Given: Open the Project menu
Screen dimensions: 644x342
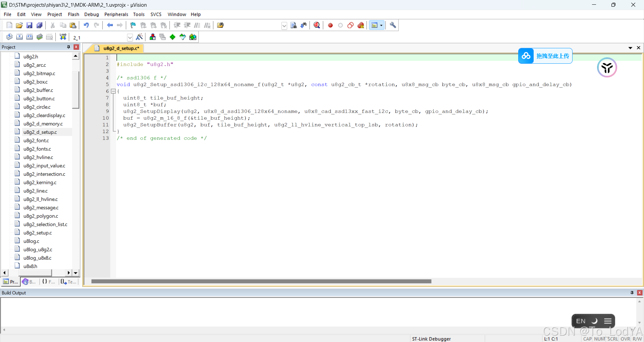Looking at the screenshot, I should (x=55, y=14).
